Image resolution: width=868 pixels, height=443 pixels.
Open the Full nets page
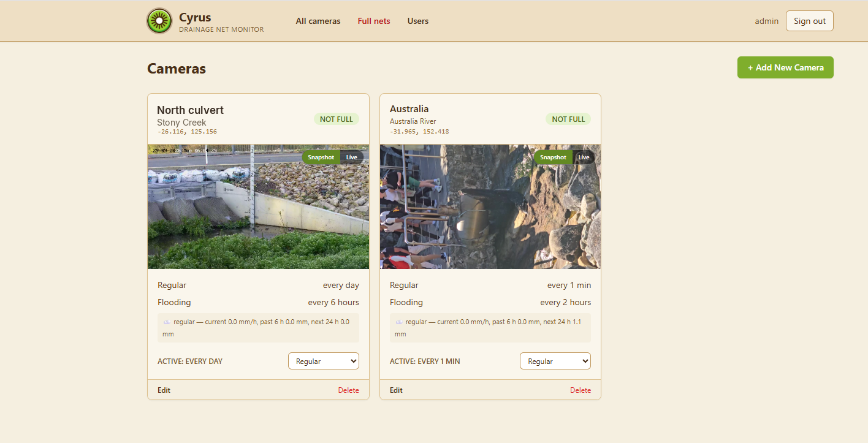(x=374, y=21)
